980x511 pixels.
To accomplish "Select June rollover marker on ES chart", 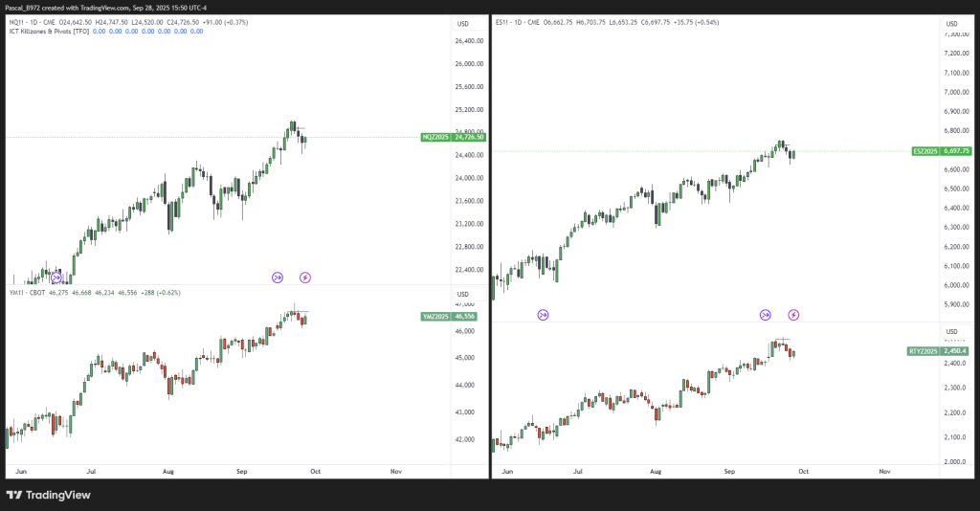I will point(543,314).
